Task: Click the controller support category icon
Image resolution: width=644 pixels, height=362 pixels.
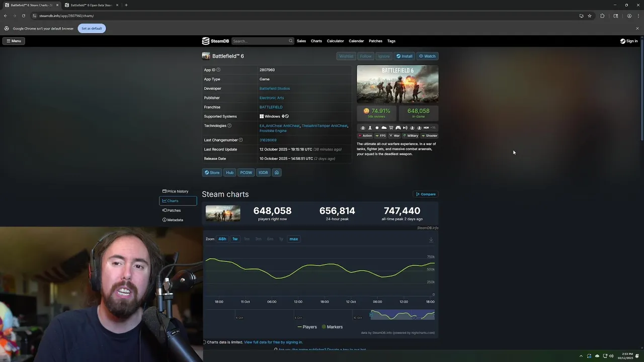Action: pyautogui.click(x=398, y=128)
